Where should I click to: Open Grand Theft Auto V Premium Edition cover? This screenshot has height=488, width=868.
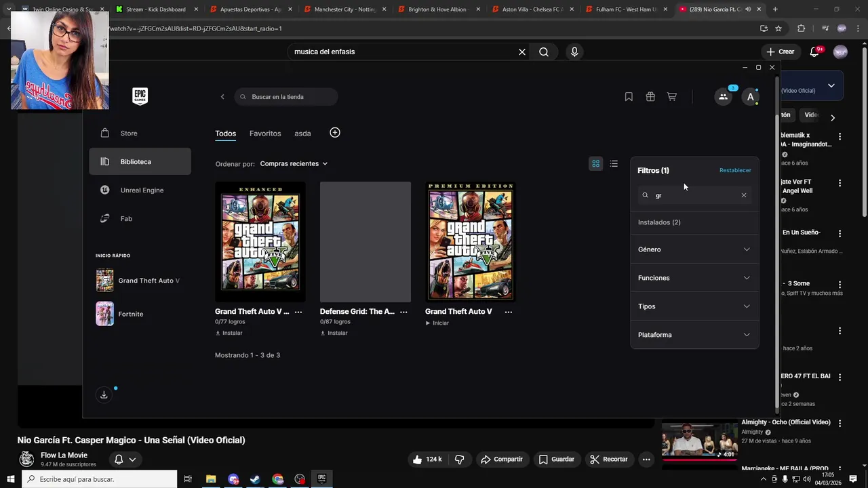point(471,242)
